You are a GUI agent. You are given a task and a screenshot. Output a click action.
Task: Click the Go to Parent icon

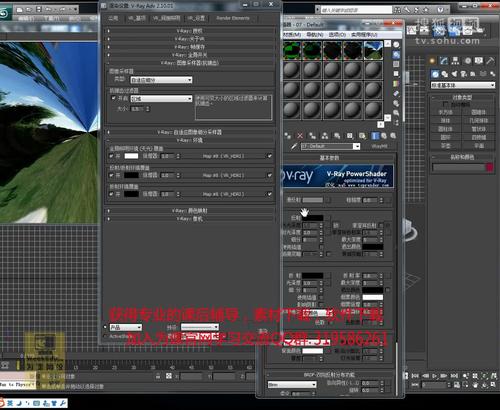tap(384, 136)
